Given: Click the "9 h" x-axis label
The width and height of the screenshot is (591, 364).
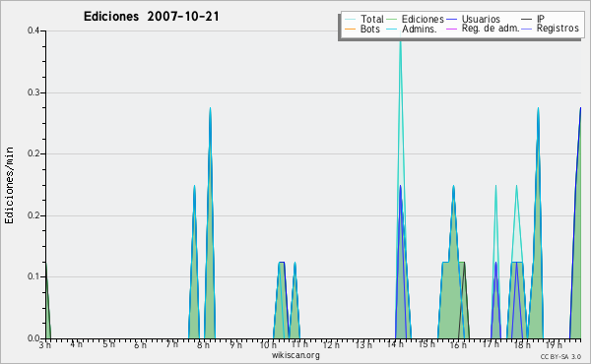Looking at the screenshot, I should point(235,344).
